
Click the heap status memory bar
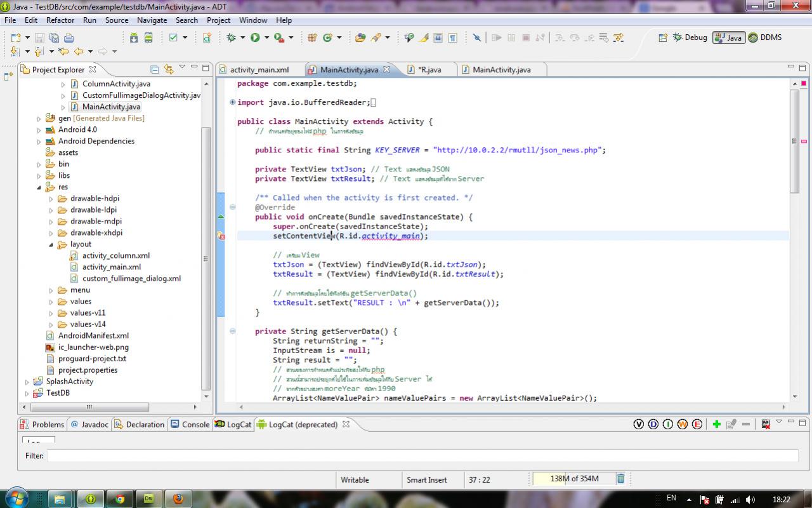click(x=573, y=479)
